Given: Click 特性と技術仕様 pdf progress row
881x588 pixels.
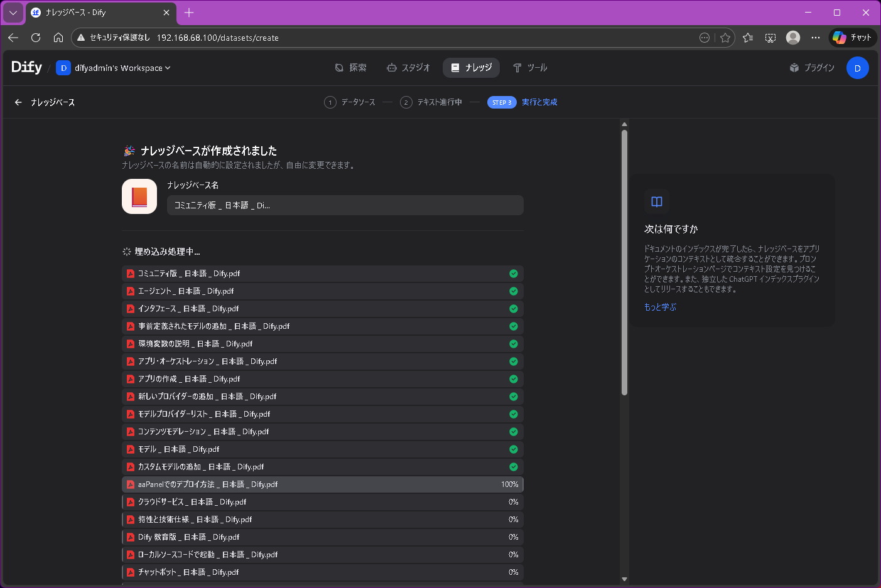Looking at the screenshot, I should (323, 520).
